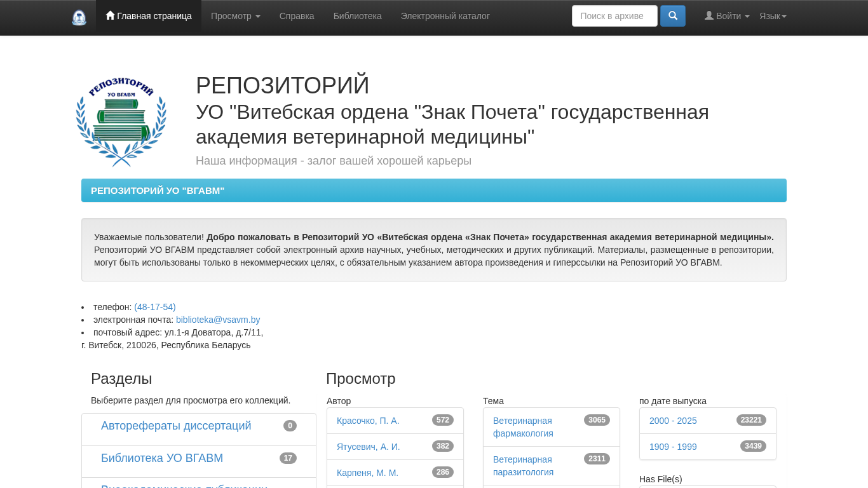Screen dimensions: 868x488
Task: Focus the Поиск в архиве field
Action: (614, 16)
